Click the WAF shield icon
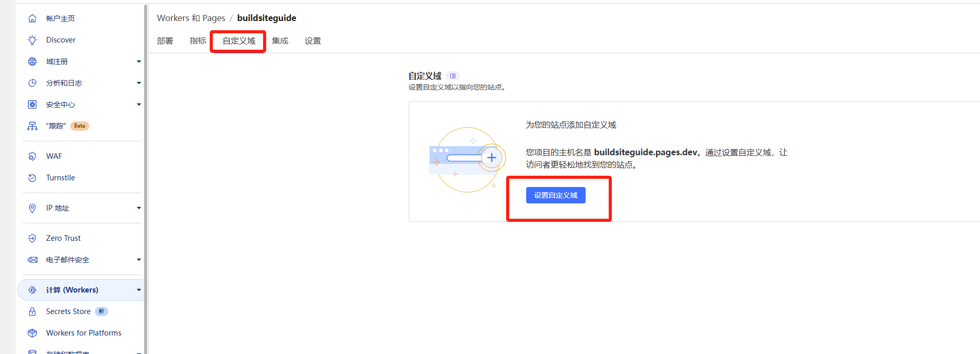This screenshot has height=354, width=980. point(32,156)
